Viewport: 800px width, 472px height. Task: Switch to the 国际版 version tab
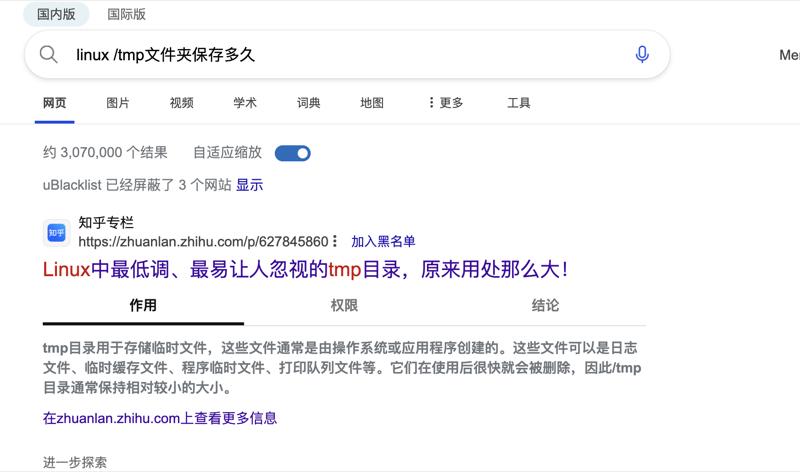[126, 14]
